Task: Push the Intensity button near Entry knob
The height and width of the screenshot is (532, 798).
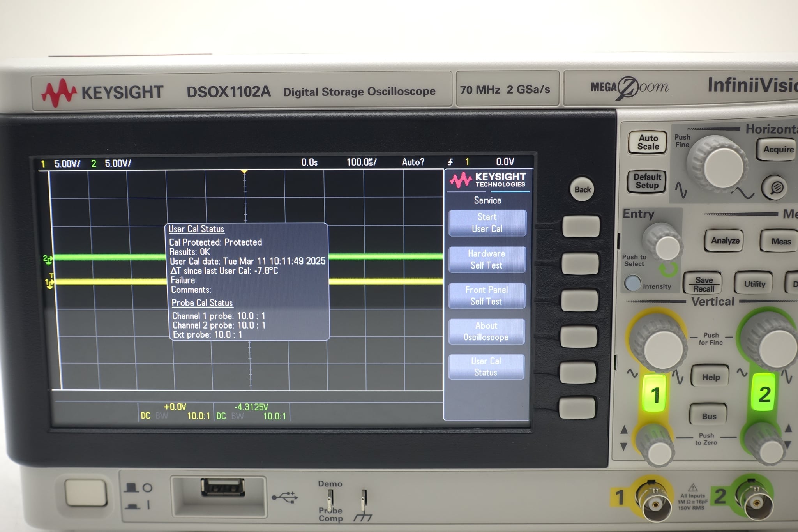Action: click(x=632, y=283)
